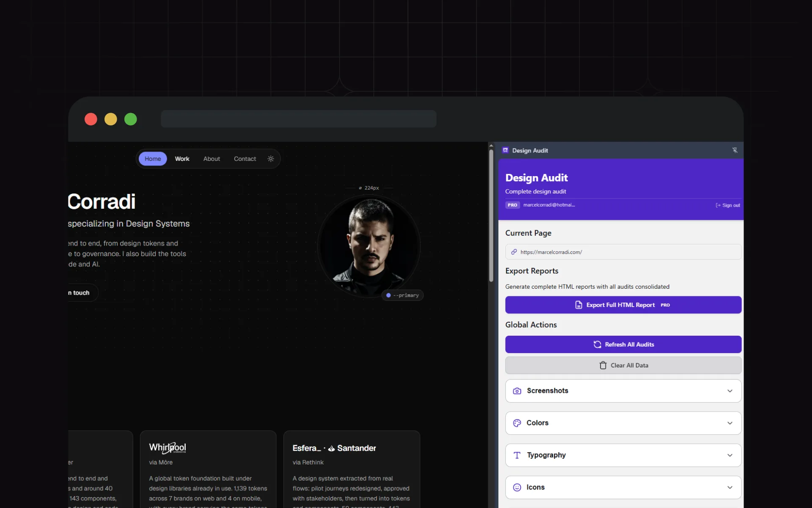Refresh All Audits
This screenshot has width=812, height=508.
coord(623,345)
